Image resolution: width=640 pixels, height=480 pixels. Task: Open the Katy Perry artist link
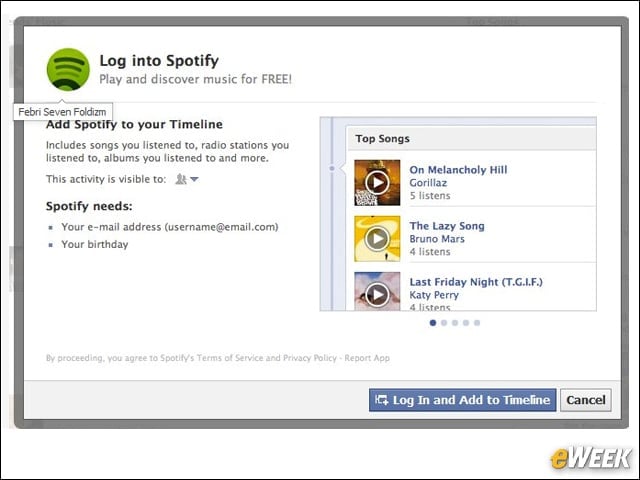(x=434, y=295)
